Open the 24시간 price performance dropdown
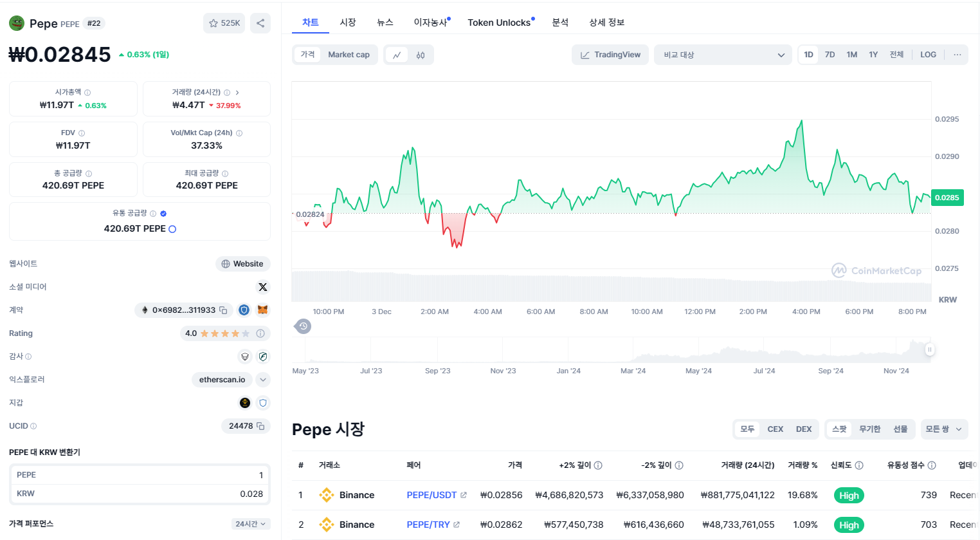This screenshot has width=980, height=540. tap(251, 524)
